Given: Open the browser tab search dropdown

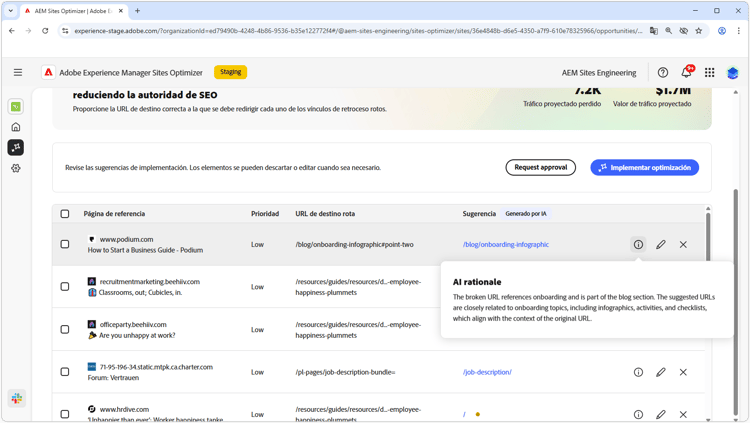Looking at the screenshot, I should (11, 11).
